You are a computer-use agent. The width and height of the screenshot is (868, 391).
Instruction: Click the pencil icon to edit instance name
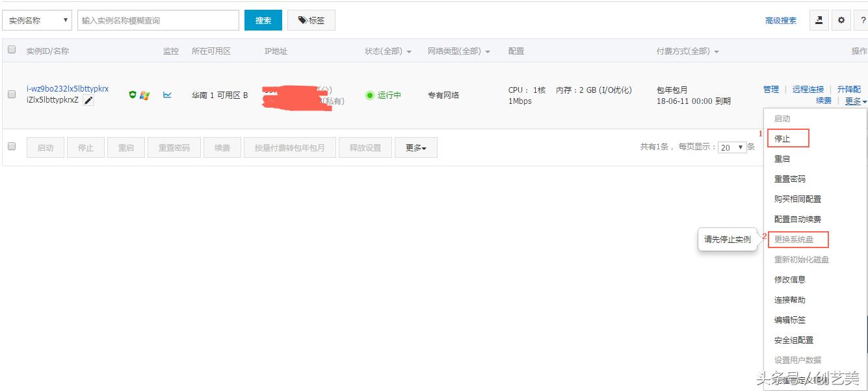coord(88,101)
